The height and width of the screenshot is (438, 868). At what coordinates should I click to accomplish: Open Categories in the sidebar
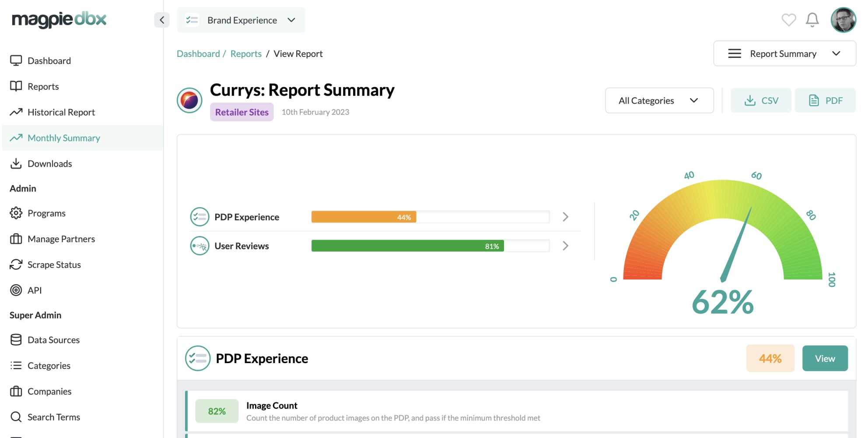tap(83, 365)
